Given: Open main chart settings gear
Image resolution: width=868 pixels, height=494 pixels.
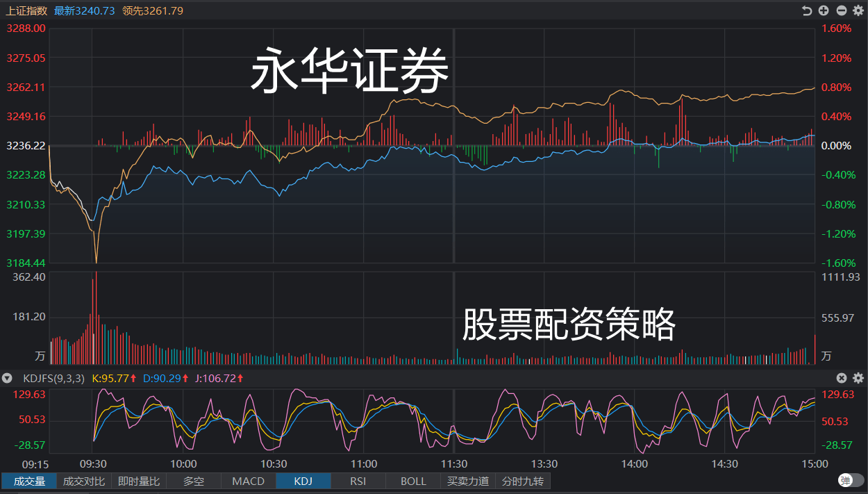Looking at the screenshot, I should tap(858, 10).
